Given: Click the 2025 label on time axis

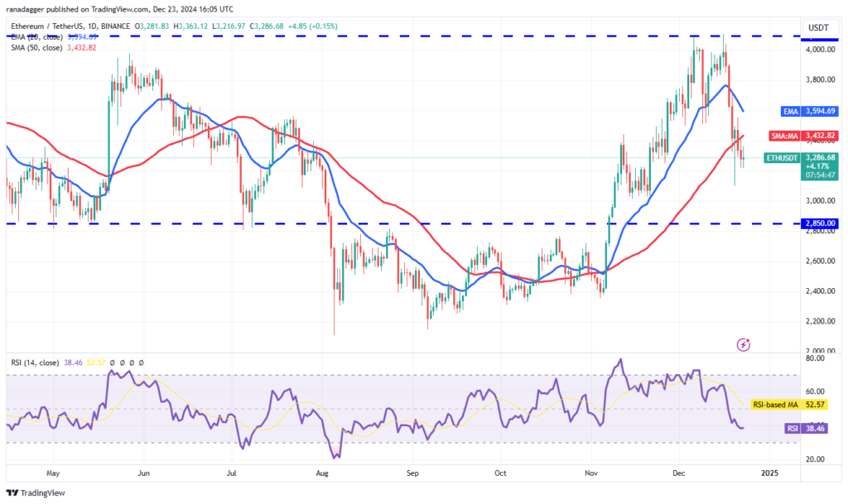Looking at the screenshot, I should tap(769, 474).
